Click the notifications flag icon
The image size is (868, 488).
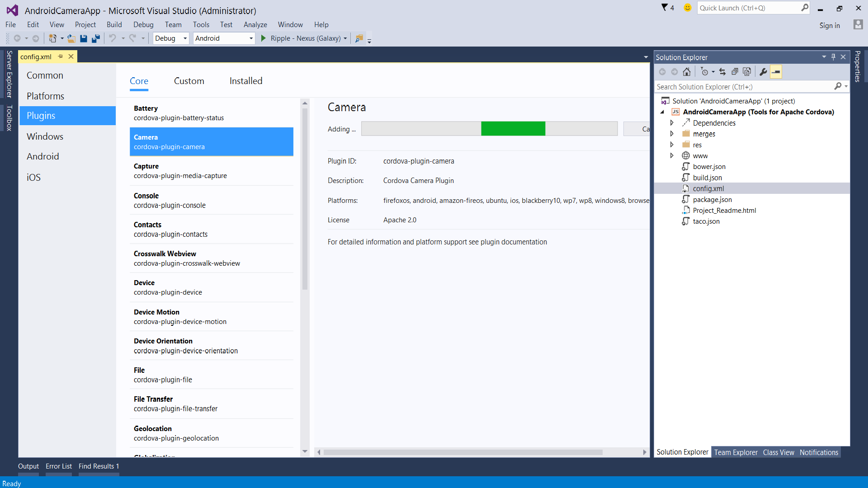[x=665, y=8]
